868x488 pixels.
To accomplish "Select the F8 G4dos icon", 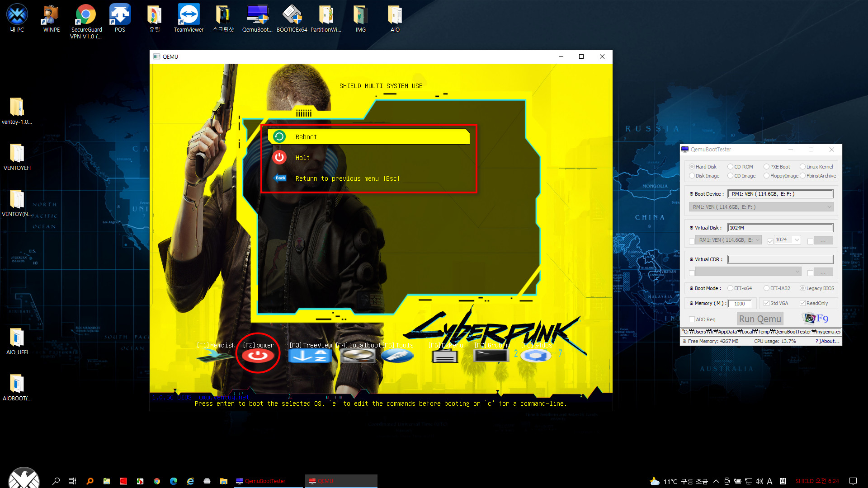I will click(x=536, y=356).
